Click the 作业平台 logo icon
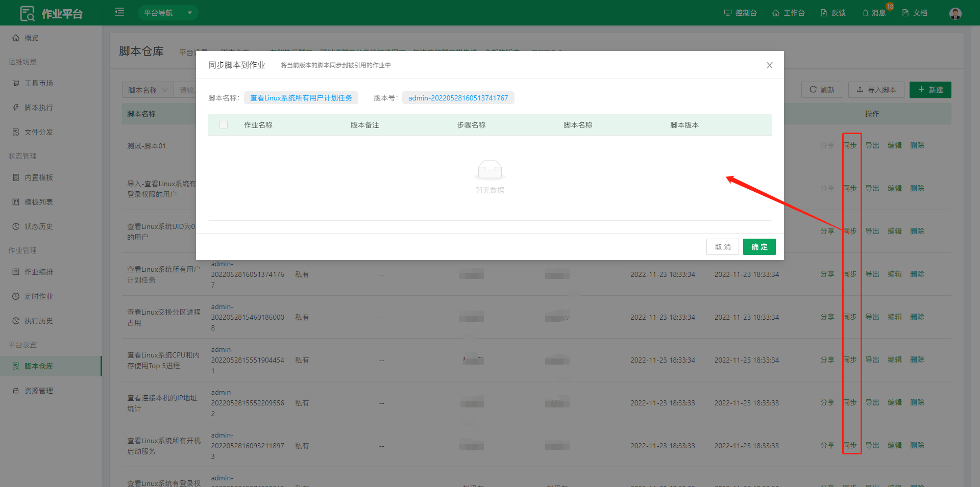 (28, 13)
